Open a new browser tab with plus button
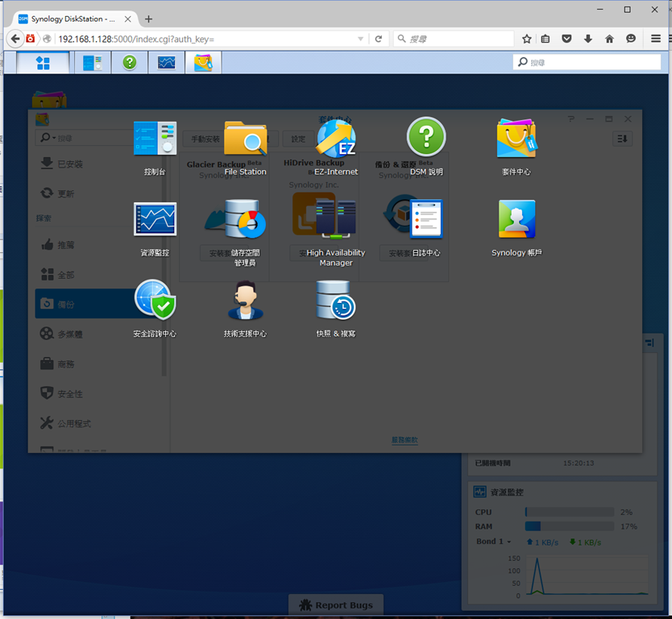The width and height of the screenshot is (672, 619). (149, 19)
